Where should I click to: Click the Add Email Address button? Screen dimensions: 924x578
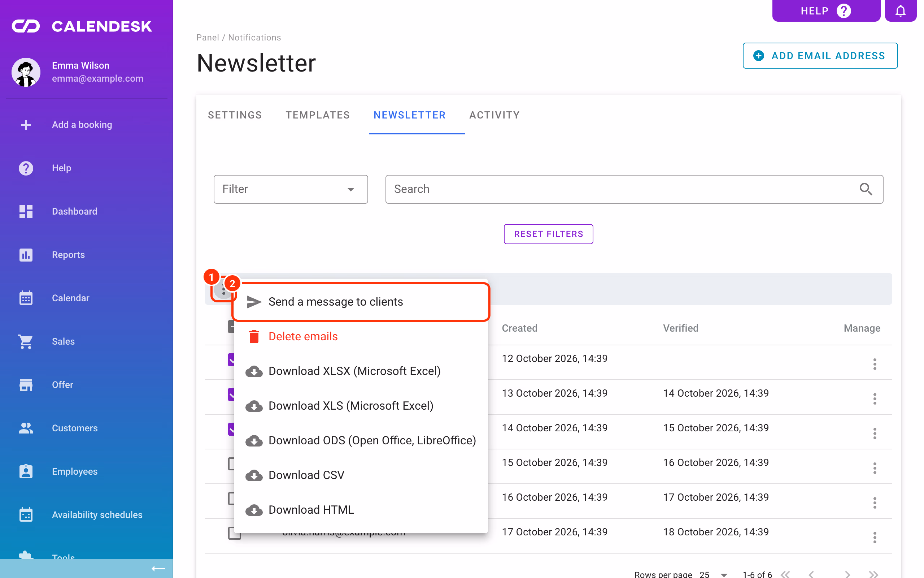(820, 56)
